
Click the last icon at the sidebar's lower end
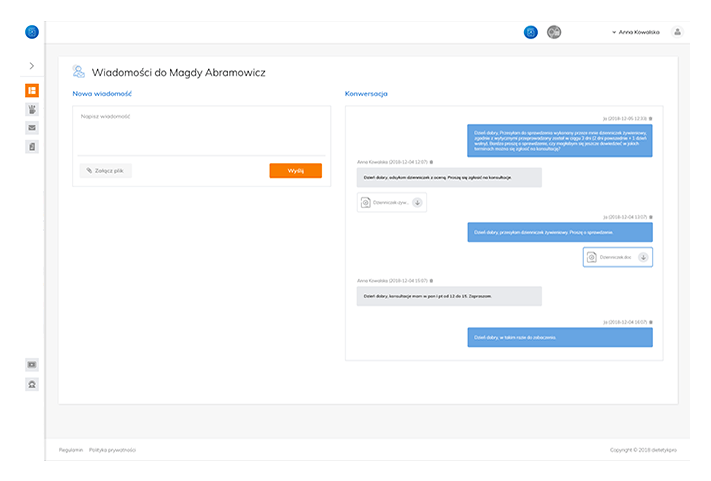[32, 384]
